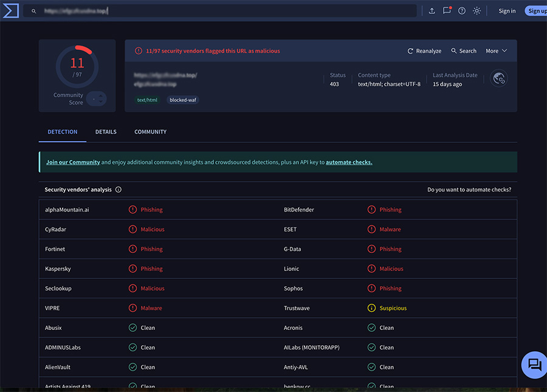
Task: Click the AlienVault Clean checkmark icon
Action: point(132,367)
